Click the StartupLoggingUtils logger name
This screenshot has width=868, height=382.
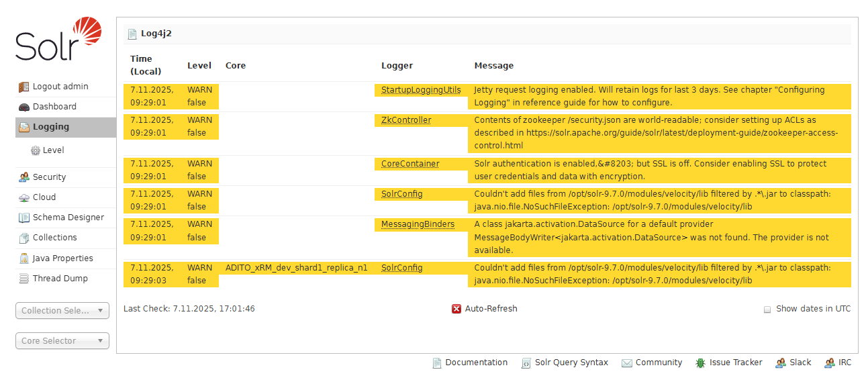point(421,90)
